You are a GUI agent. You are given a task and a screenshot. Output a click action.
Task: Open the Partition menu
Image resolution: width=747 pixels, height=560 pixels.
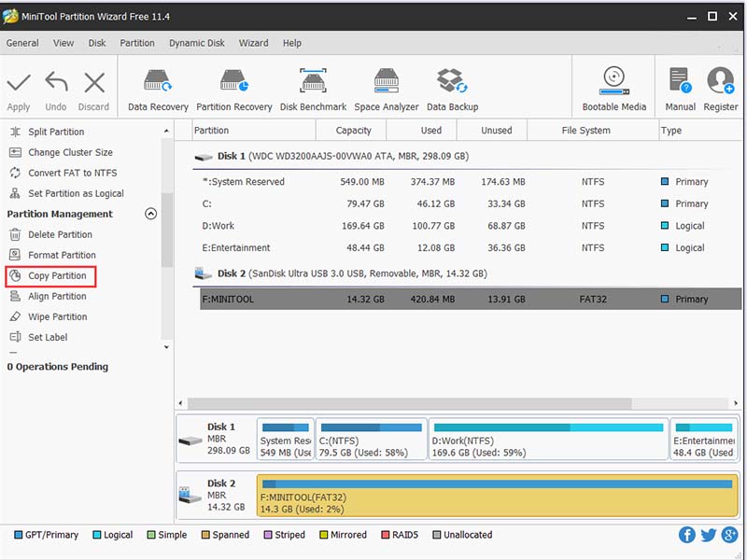(137, 43)
